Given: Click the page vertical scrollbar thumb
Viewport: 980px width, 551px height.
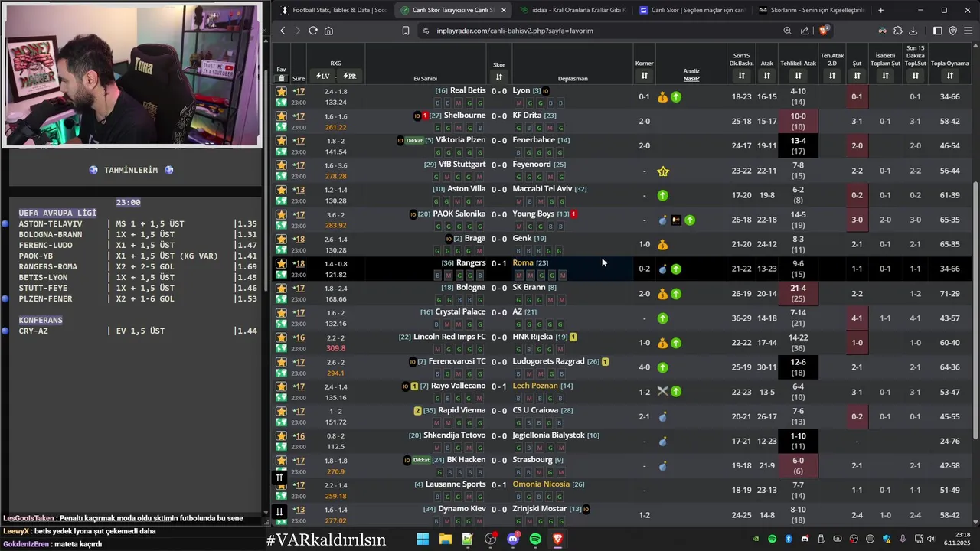Looking at the screenshot, I should tap(975, 311).
